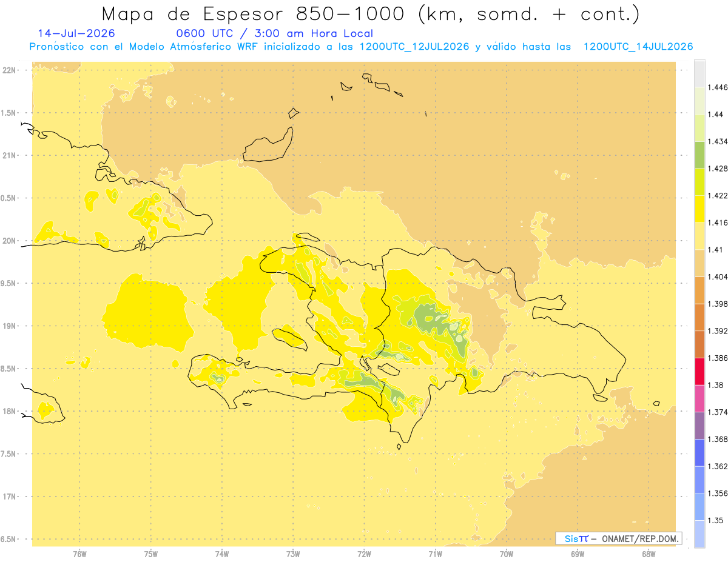Click the 74W longitude axis label
This screenshot has width=728, height=562.
tap(221, 554)
